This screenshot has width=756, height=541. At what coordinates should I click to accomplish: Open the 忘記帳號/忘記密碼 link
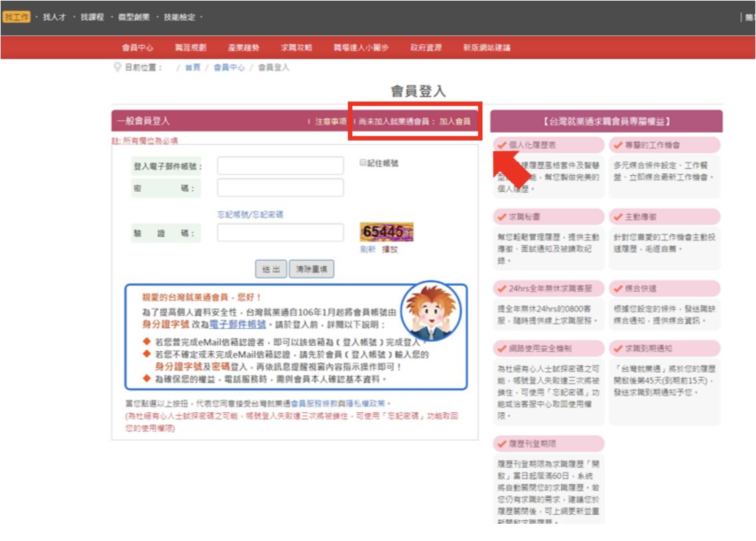250,214
